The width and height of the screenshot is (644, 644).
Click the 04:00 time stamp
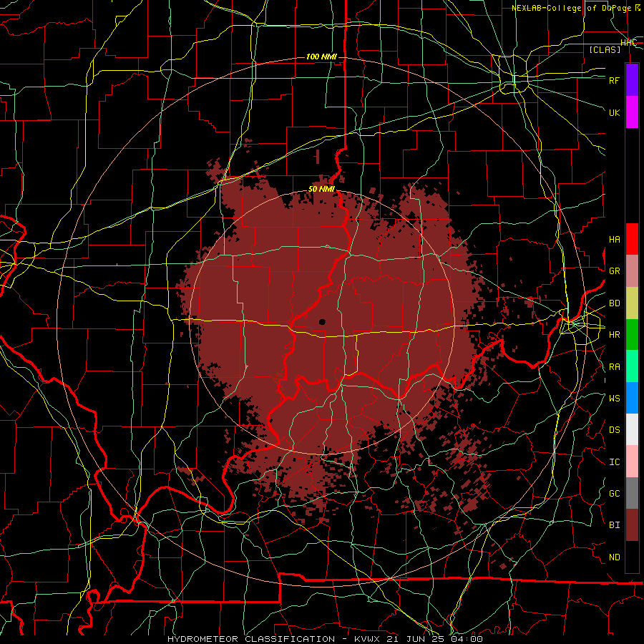click(467, 639)
